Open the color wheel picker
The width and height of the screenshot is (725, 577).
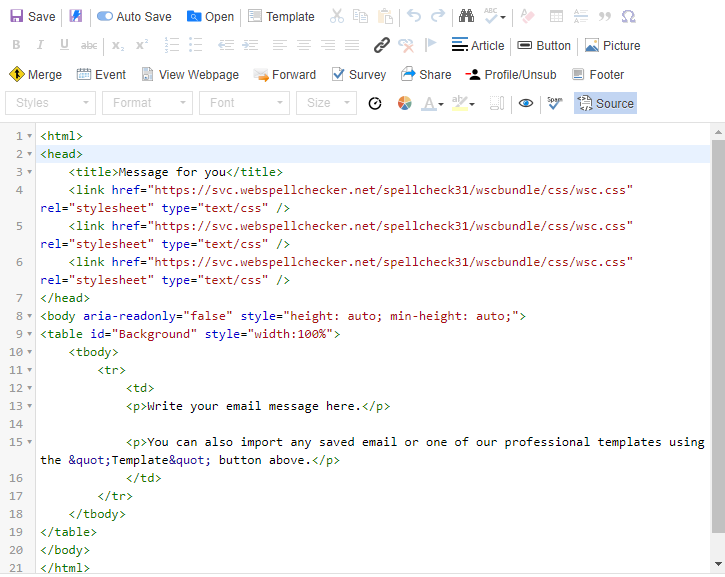pos(405,103)
